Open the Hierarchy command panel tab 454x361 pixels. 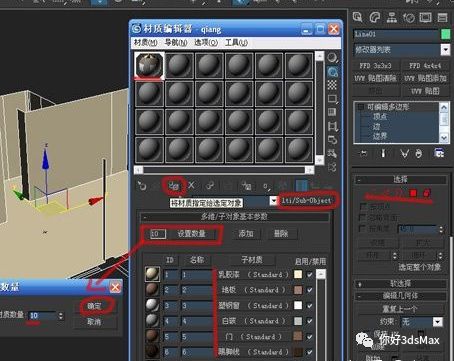click(x=392, y=17)
